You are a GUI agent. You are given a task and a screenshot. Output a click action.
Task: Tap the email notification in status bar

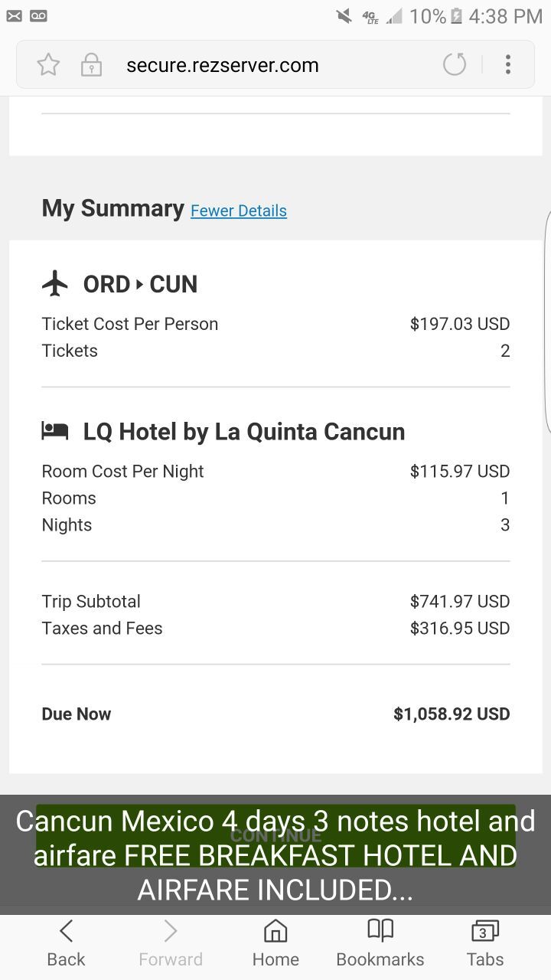[x=14, y=16]
